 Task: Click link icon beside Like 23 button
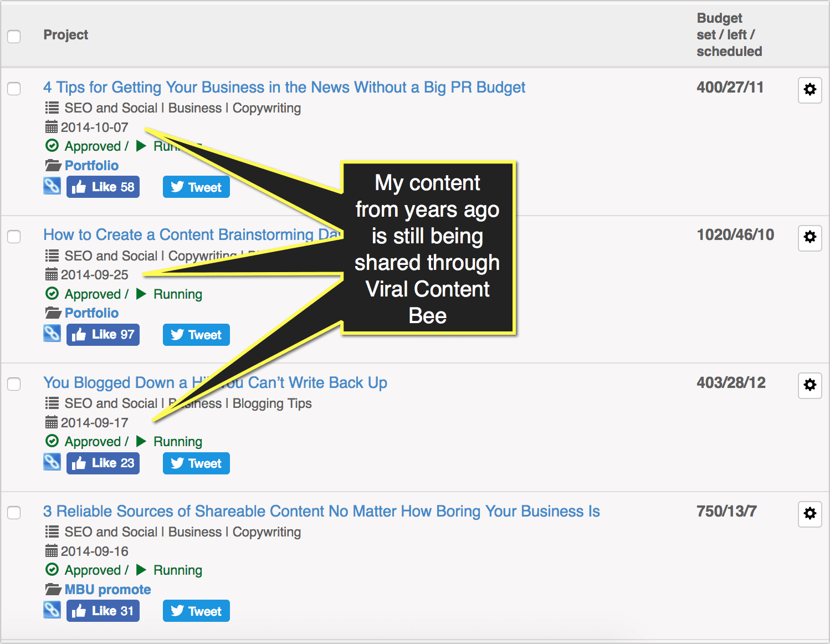52,462
